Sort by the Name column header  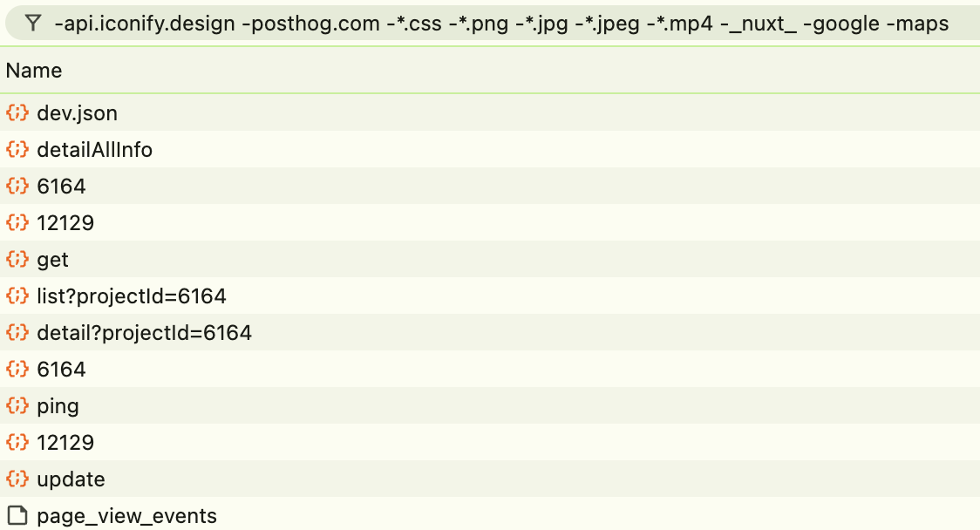click(34, 71)
